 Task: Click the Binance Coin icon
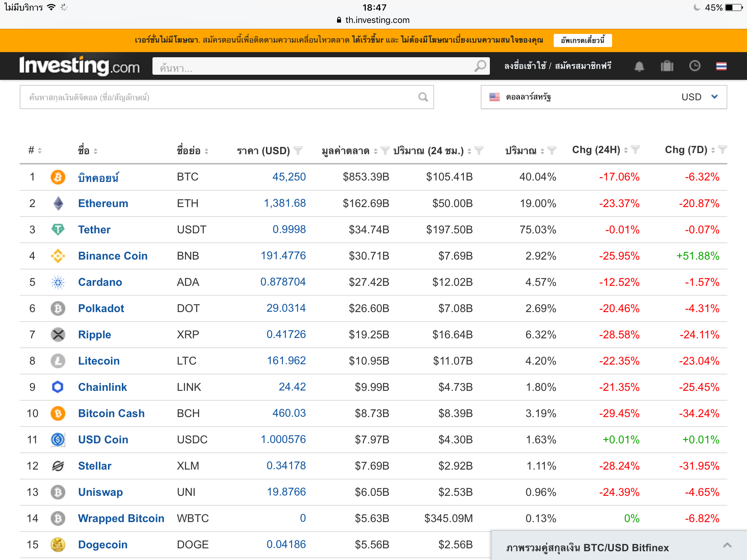click(58, 256)
